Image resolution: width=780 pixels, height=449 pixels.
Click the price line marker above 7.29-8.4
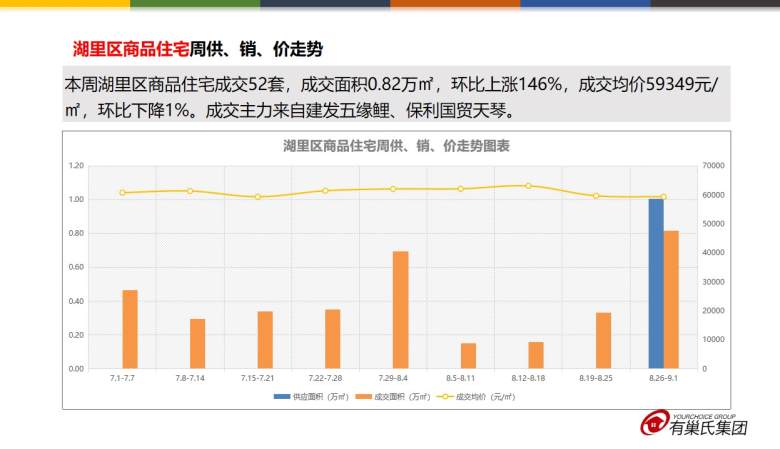(393, 189)
